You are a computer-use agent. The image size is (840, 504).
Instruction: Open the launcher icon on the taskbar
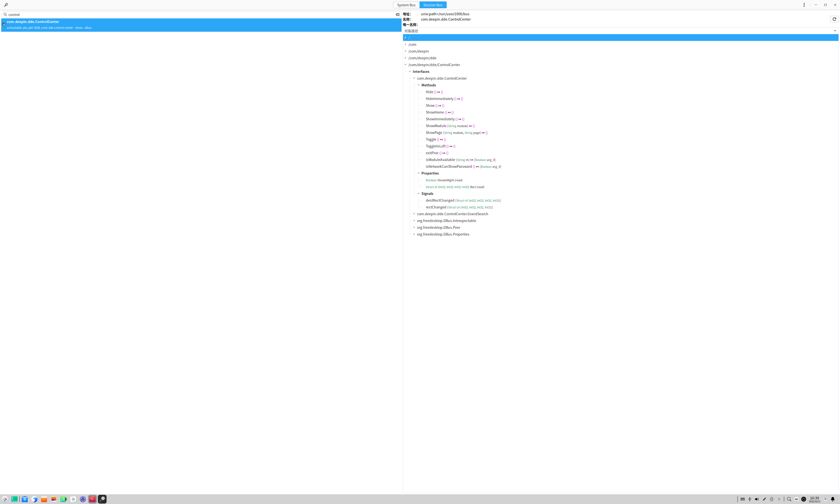pyautogui.click(x=5, y=499)
